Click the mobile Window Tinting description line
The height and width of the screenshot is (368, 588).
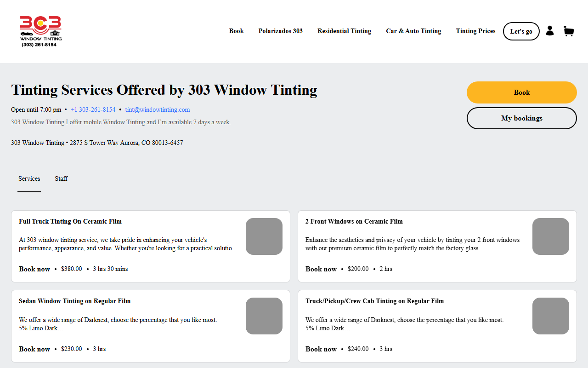coord(121,122)
